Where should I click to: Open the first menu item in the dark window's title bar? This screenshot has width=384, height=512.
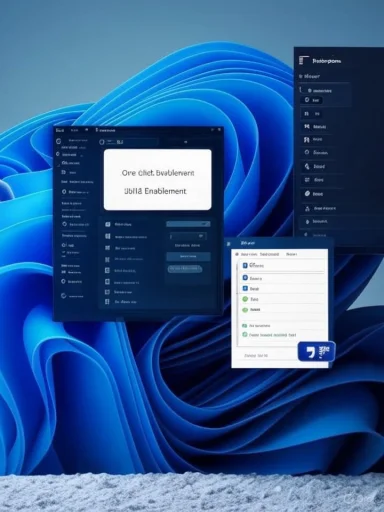pos(60,130)
